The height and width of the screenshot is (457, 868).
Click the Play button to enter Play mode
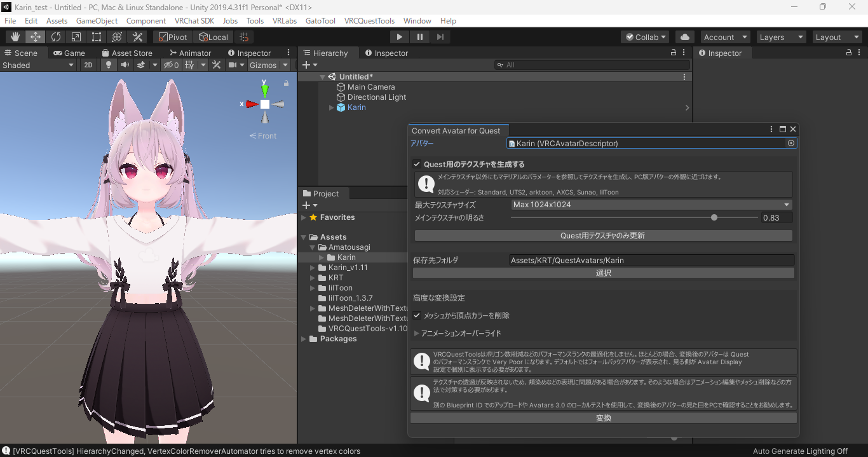pos(399,36)
